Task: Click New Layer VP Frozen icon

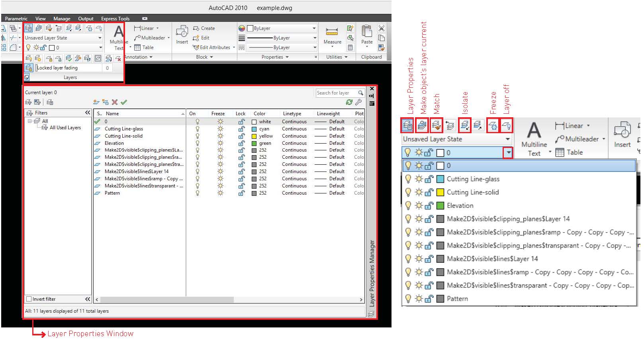Action: pyautogui.click(x=105, y=102)
